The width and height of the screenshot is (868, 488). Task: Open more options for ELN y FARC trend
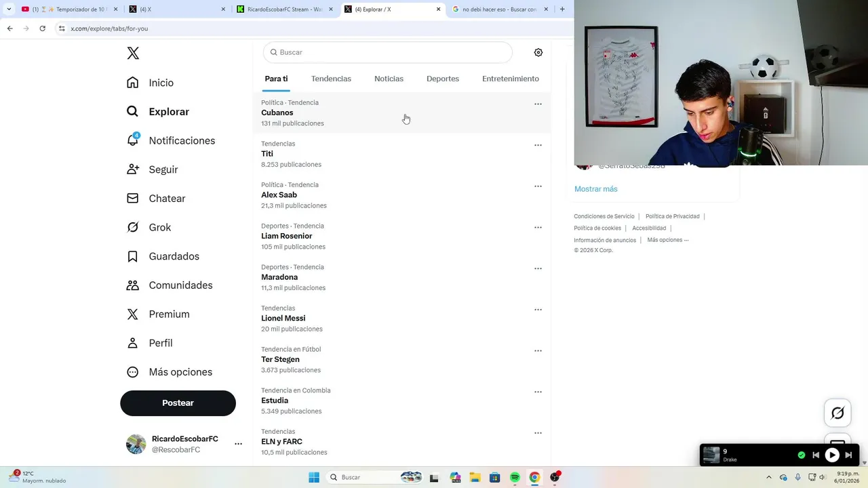click(538, 433)
